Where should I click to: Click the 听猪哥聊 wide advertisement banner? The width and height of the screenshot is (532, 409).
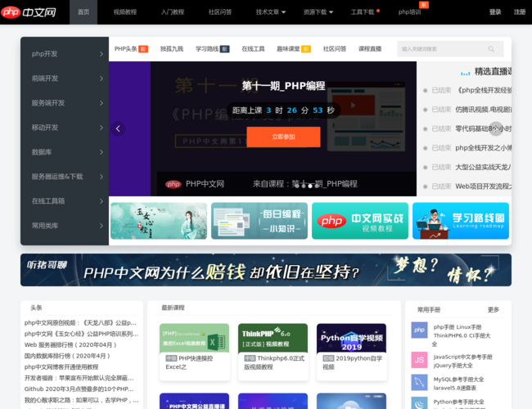click(266, 270)
